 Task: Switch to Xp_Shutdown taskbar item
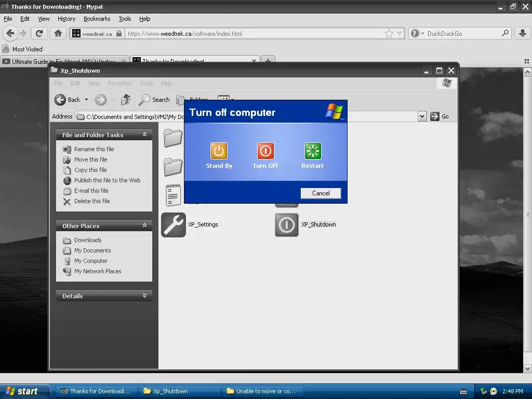pyautogui.click(x=178, y=391)
